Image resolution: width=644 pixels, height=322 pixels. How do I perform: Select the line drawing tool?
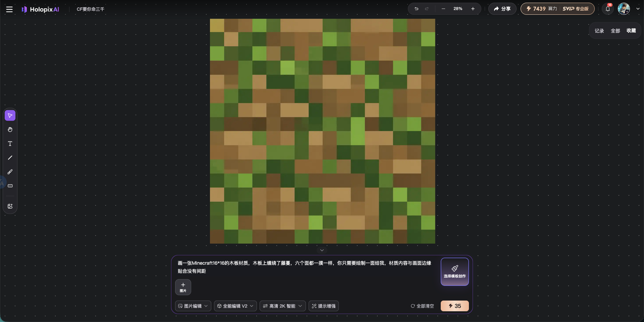pos(10,158)
